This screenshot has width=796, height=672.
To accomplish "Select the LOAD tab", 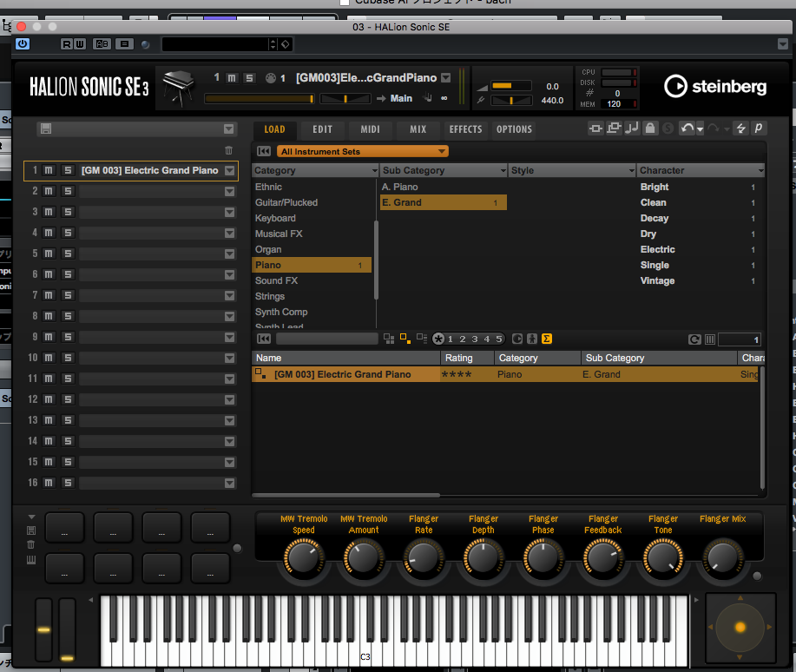I will (x=274, y=129).
